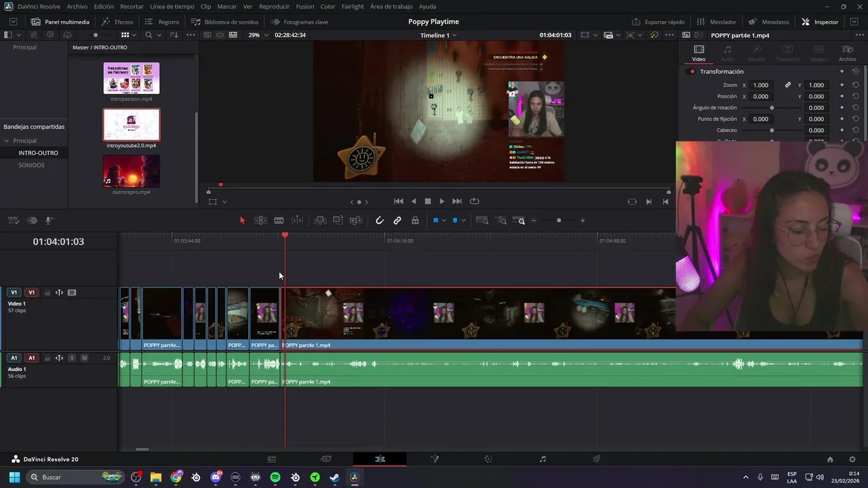This screenshot has width=868, height=488.
Task: Adjust the Ángulo de rotación slider
Action: [x=772, y=108]
